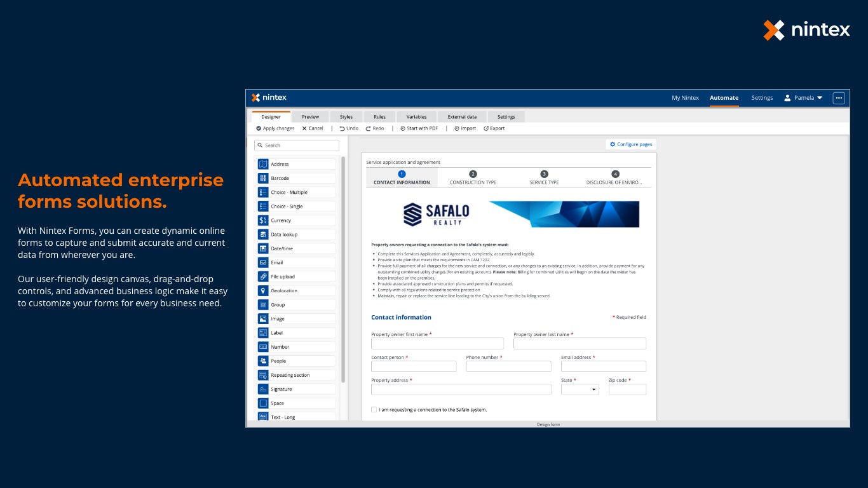Click Apply changes in the toolbar

275,128
